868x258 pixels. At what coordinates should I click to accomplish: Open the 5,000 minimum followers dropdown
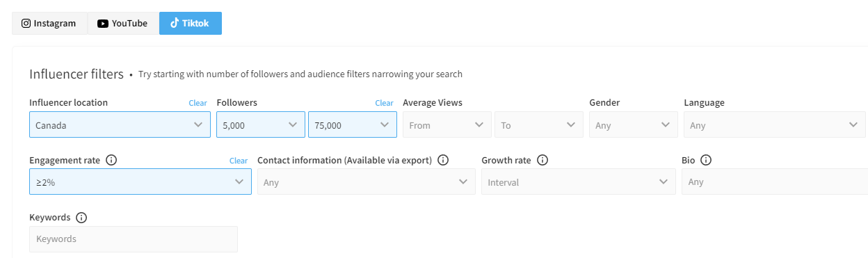pyautogui.click(x=261, y=124)
